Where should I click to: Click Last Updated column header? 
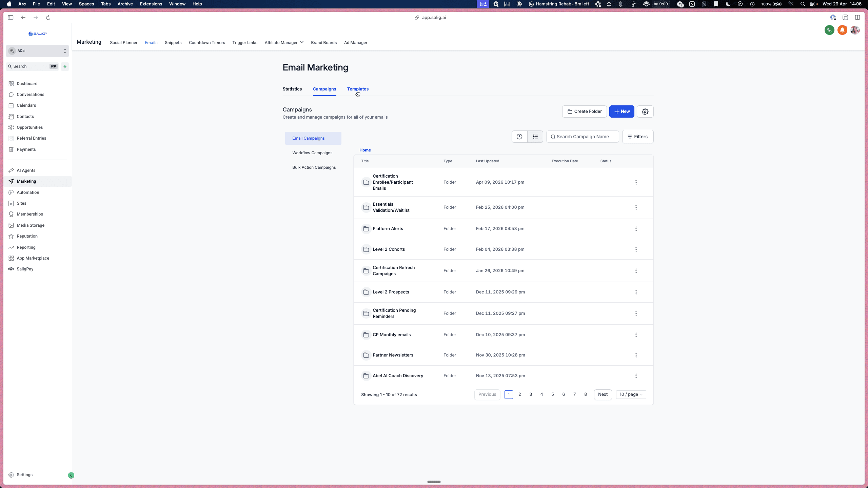(487, 161)
